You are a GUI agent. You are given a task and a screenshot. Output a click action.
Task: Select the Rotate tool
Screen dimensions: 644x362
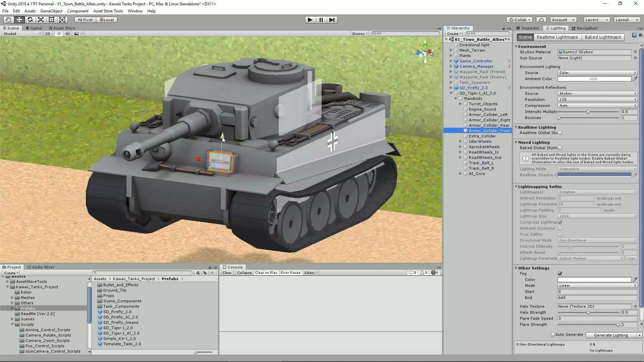(x=30, y=20)
